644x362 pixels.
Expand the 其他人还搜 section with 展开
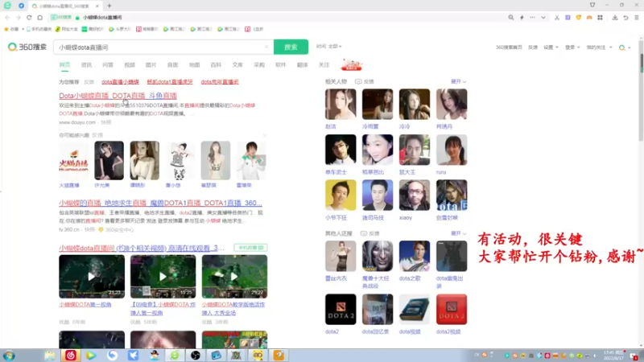tap(458, 233)
